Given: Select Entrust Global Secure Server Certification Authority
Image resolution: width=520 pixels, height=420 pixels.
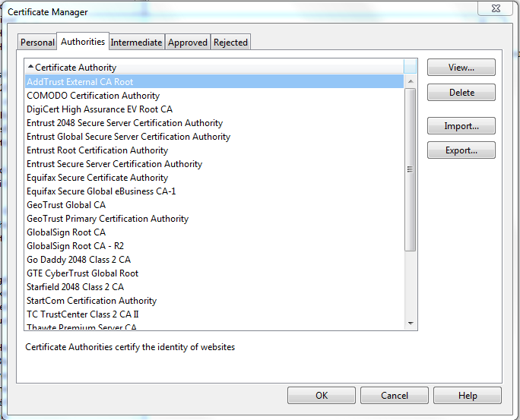Looking at the screenshot, I should [214, 137].
